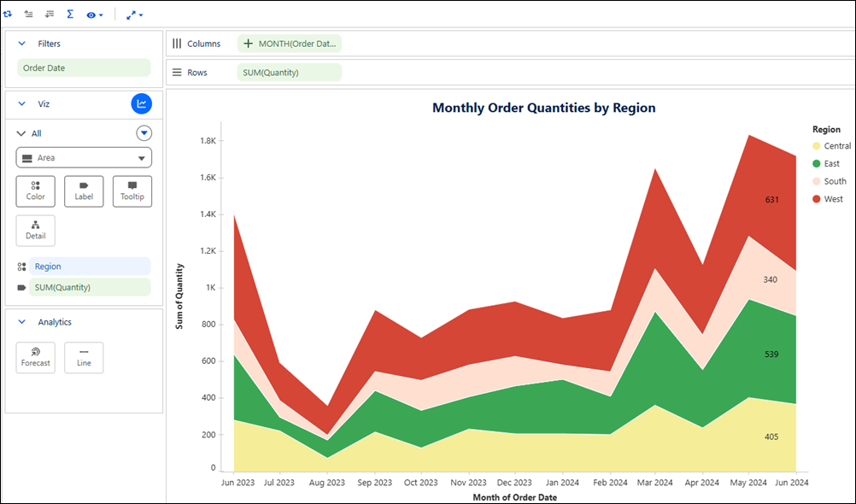The height and width of the screenshot is (504, 856).
Task: Click the label tag icon beside SUM(Quantity)
Action: (22, 287)
